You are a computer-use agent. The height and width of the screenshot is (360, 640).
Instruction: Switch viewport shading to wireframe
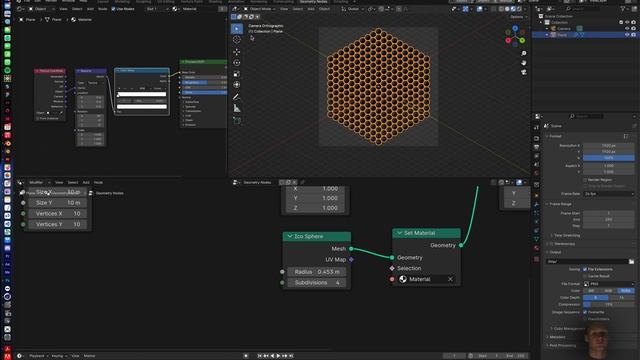tap(502, 9)
